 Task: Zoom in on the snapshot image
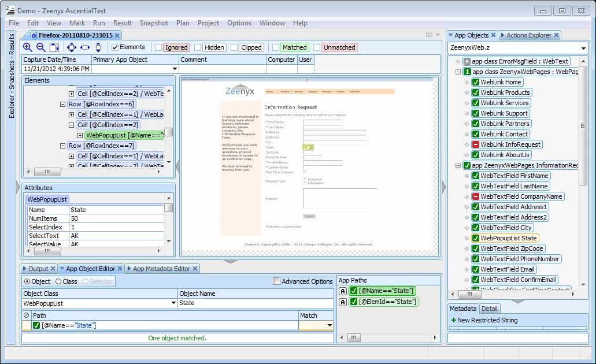pos(28,47)
